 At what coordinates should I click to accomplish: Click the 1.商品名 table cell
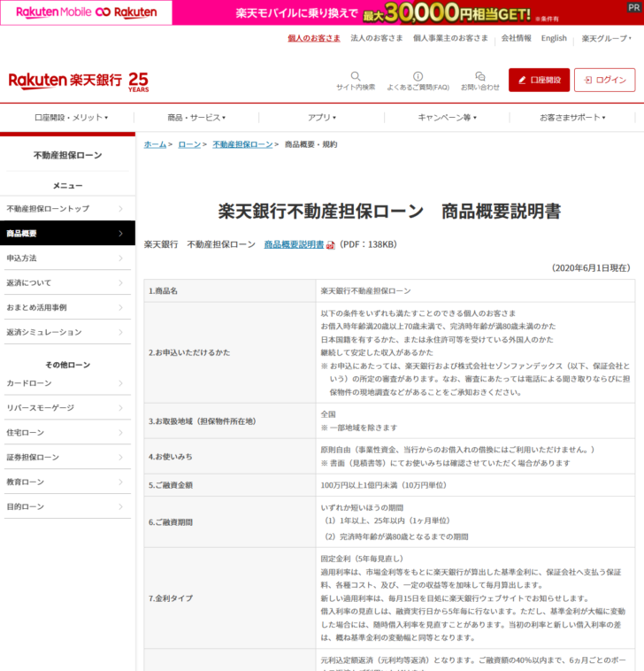click(230, 291)
